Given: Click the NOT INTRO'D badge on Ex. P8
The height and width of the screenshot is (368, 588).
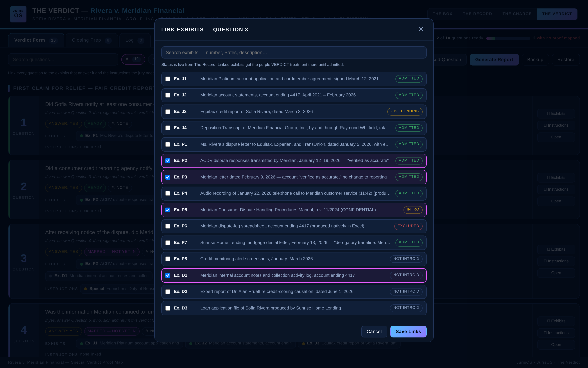Looking at the screenshot, I should [406, 259].
